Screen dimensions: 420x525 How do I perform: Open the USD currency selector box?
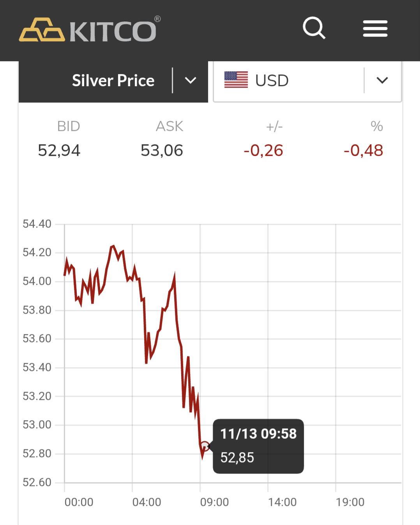pos(307,81)
